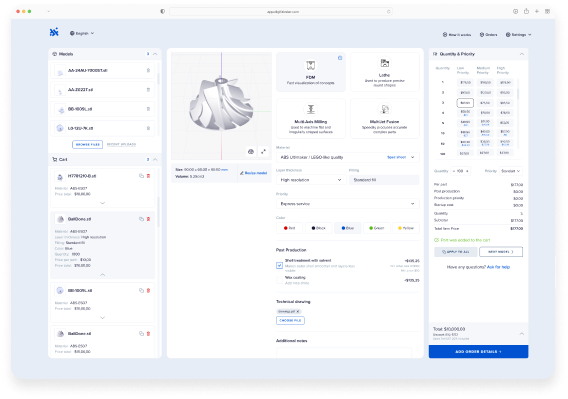Pick the MultiJet Fusion process card
The image size is (568, 399).
point(384,119)
